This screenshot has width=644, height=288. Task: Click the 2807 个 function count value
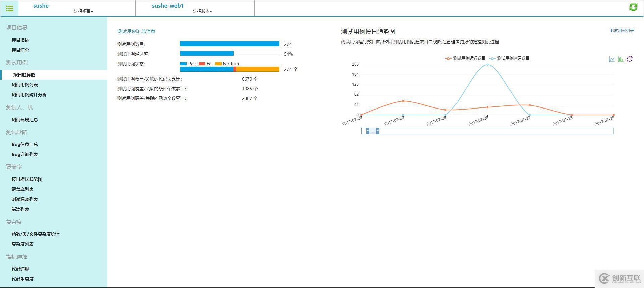pos(250,98)
